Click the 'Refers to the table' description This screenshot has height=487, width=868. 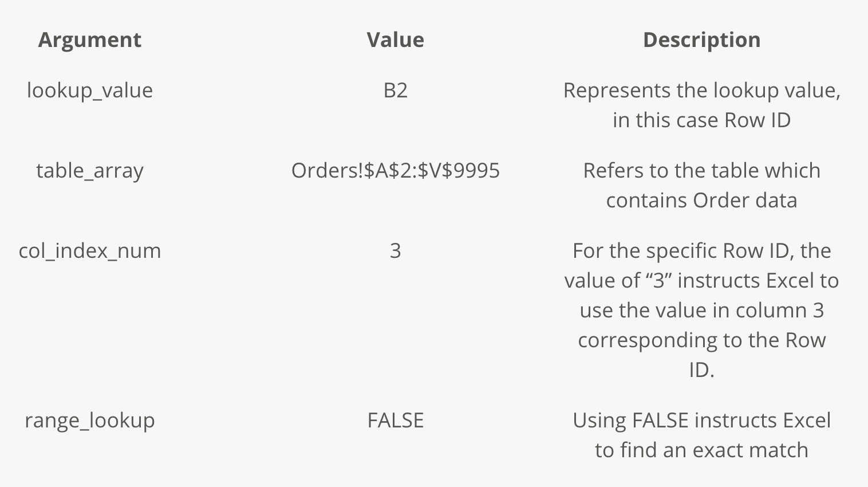point(701,185)
